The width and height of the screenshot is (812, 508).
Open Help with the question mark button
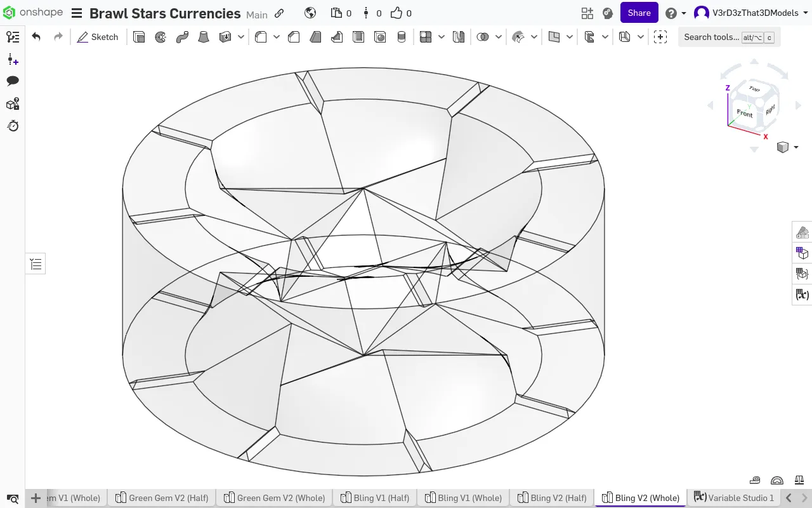pyautogui.click(x=671, y=13)
